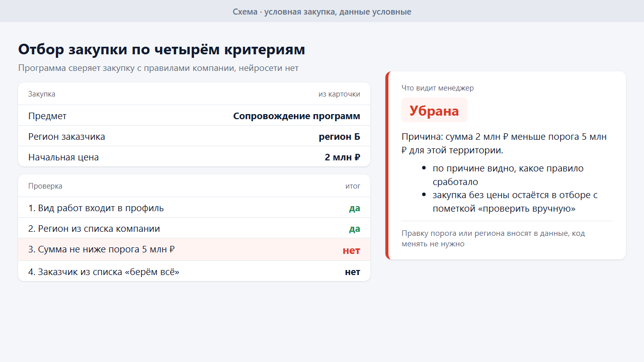Select the «нет» result for «Заказчик из списка» row
The width and height of the screenshot is (644, 362).
(x=353, y=272)
